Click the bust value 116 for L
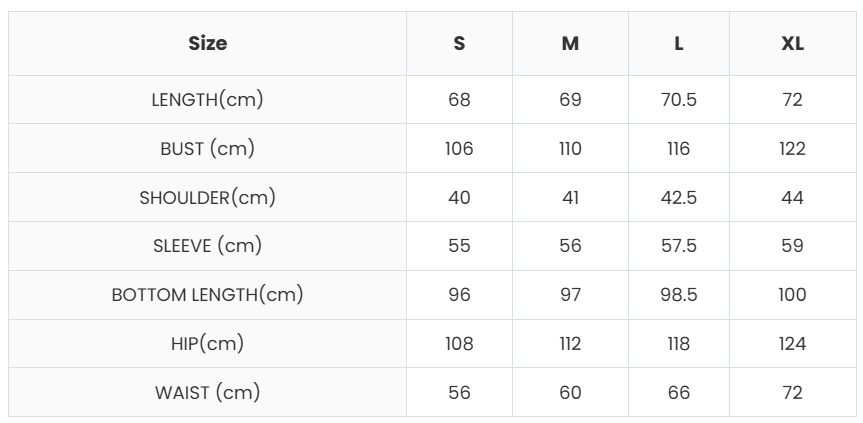 [679, 149]
